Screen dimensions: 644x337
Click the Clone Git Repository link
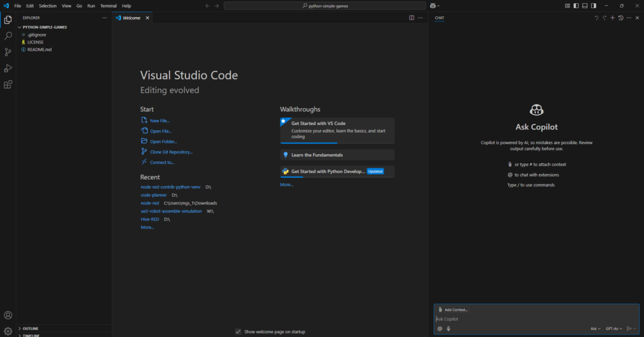[x=171, y=152]
